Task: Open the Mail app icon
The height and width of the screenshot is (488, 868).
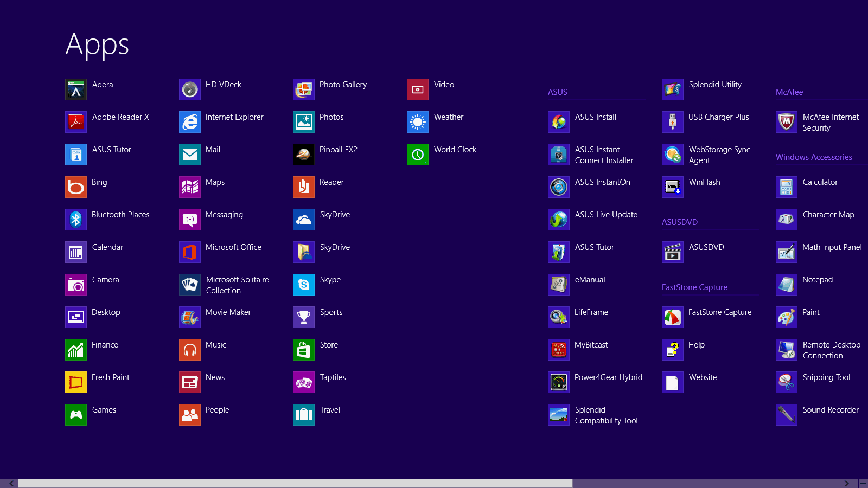Action: coord(190,155)
